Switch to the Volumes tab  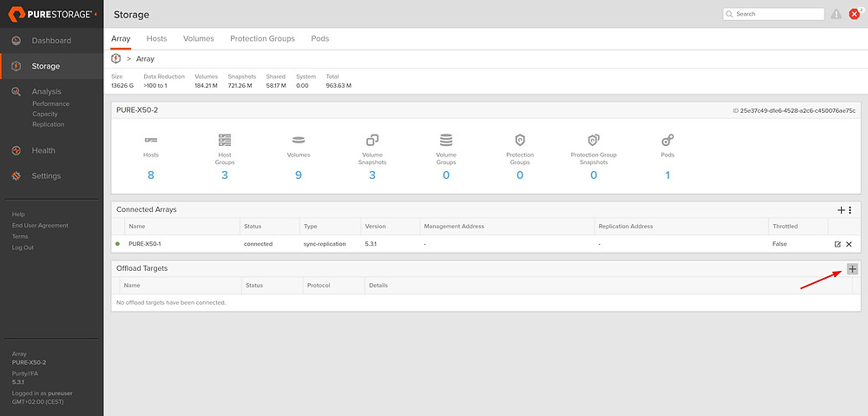[199, 39]
